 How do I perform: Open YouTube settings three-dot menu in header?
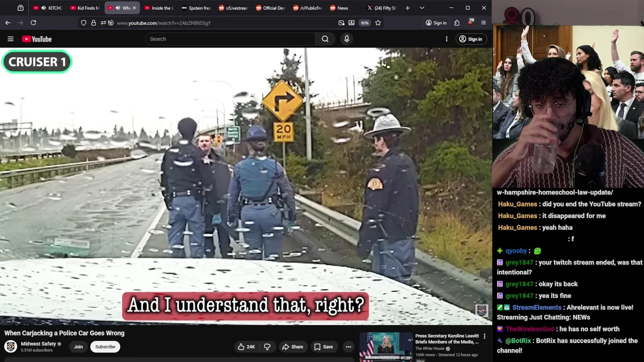(x=446, y=39)
